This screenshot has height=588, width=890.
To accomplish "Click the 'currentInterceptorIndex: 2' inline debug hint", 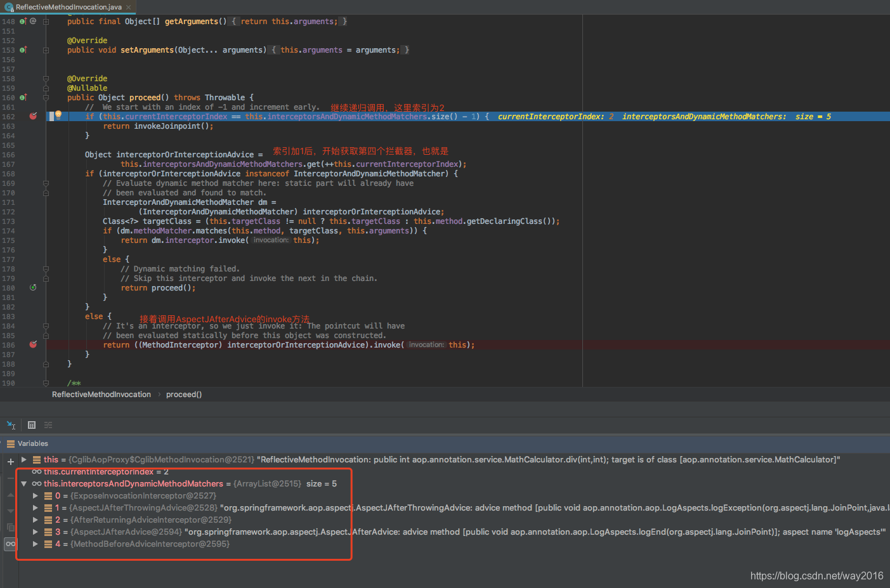I will pyautogui.click(x=556, y=117).
